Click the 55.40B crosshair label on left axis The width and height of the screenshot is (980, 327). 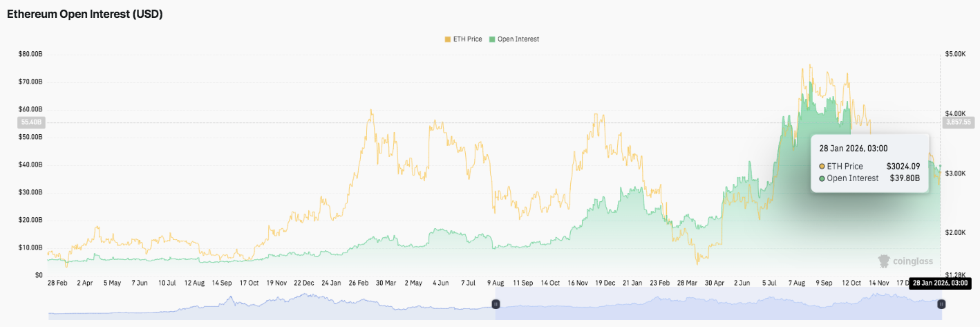coord(30,122)
